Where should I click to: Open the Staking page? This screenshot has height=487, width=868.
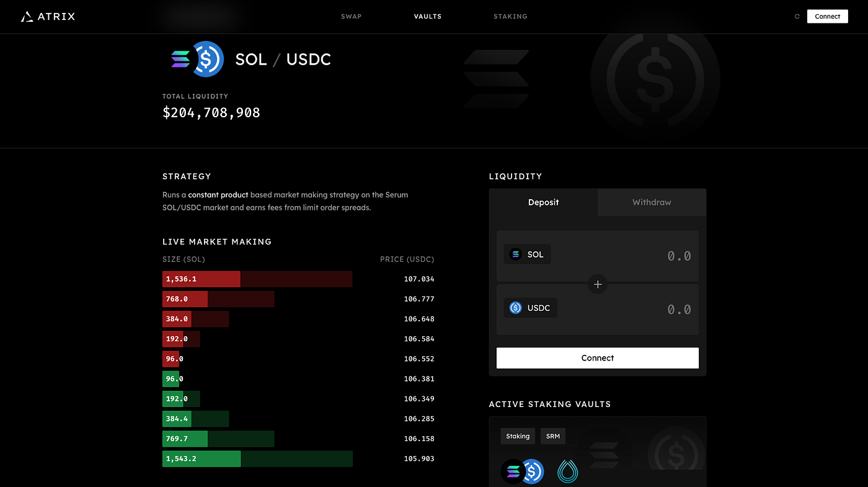(x=510, y=17)
